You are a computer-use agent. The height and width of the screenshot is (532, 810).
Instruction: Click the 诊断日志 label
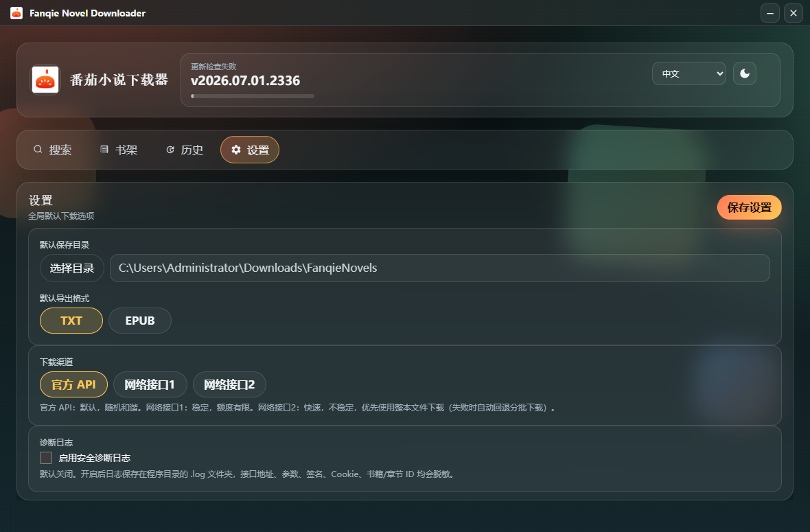coord(56,443)
